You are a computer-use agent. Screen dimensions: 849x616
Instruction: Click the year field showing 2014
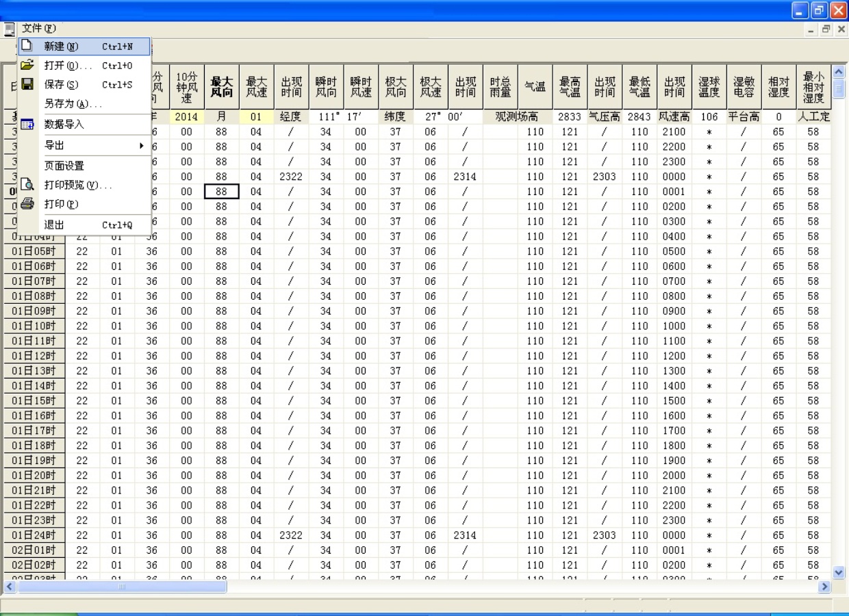coord(186,117)
